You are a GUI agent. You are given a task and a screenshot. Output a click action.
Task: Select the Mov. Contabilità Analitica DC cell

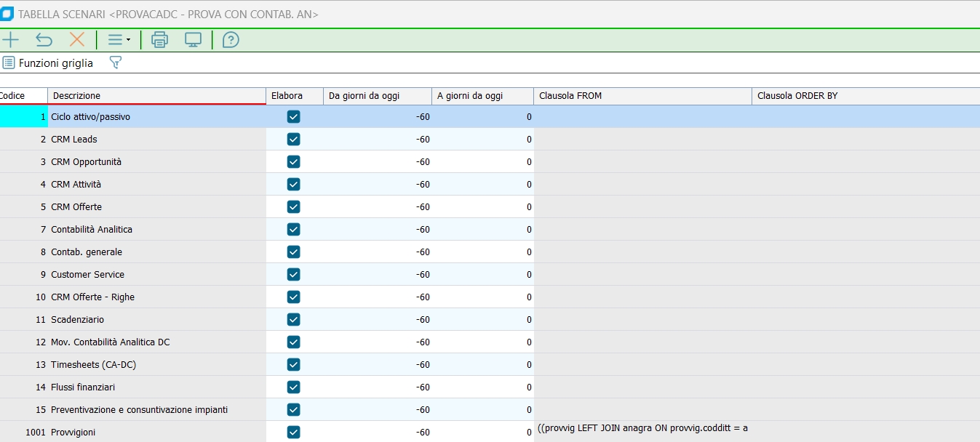(157, 342)
